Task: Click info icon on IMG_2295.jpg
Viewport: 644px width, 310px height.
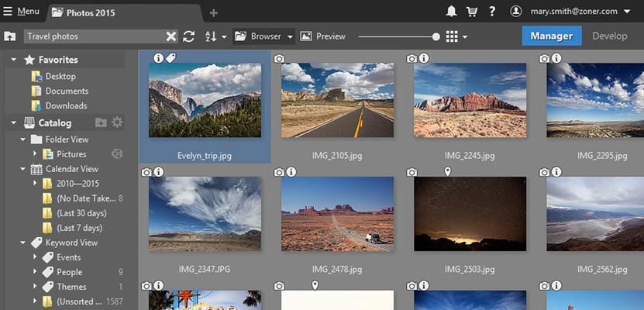Action: [556, 58]
